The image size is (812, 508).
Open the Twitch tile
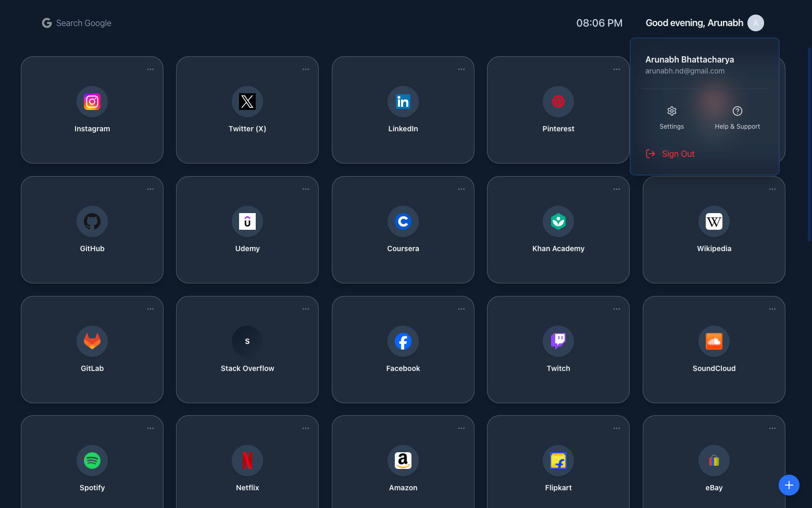558,350
